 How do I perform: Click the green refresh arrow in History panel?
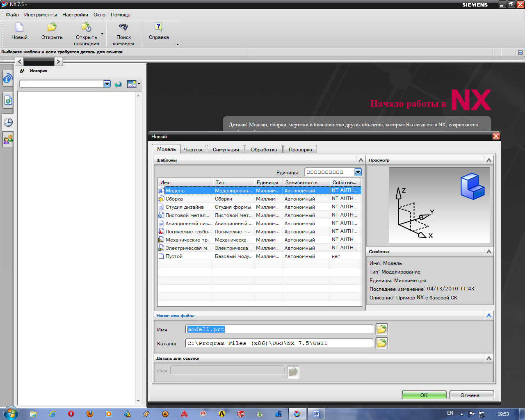pyautogui.click(x=118, y=84)
